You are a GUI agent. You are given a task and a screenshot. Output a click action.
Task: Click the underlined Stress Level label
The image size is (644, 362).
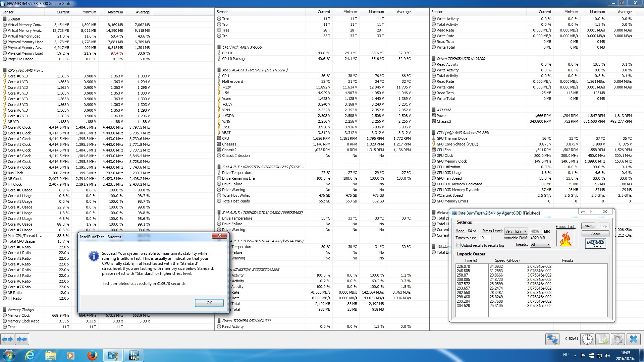(x=492, y=231)
